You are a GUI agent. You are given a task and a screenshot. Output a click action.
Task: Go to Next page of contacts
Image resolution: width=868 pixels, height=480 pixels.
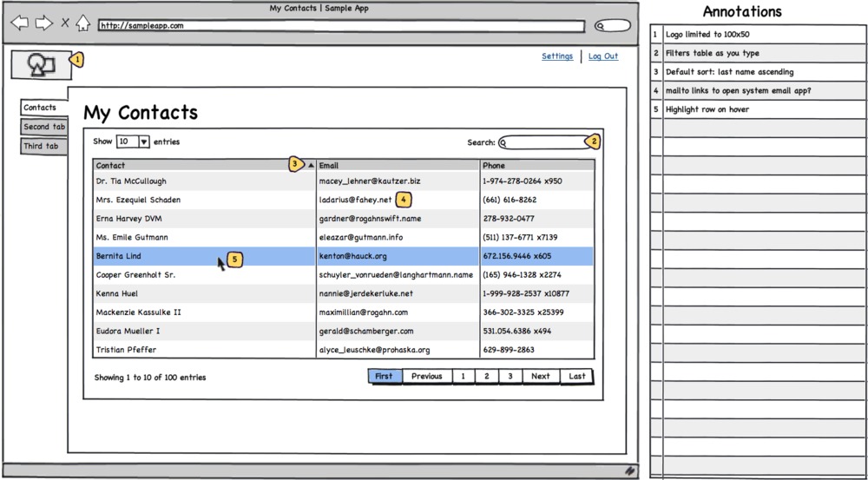click(540, 377)
